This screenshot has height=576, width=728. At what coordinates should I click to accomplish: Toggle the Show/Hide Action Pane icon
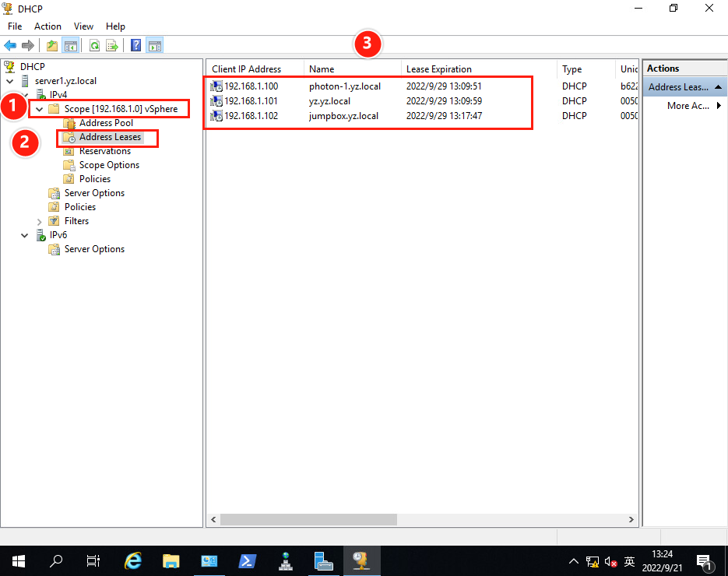[x=154, y=46]
